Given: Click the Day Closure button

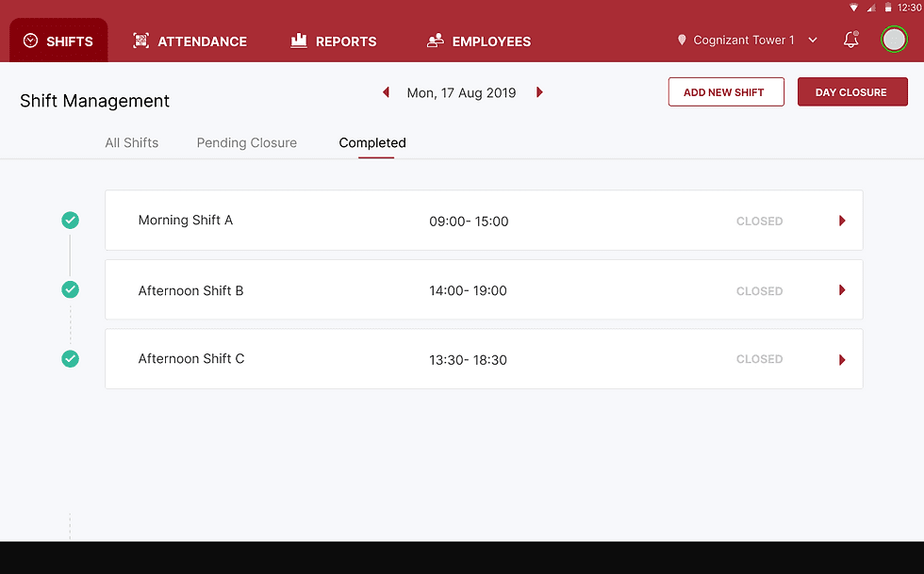Looking at the screenshot, I should tap(852, 92).
